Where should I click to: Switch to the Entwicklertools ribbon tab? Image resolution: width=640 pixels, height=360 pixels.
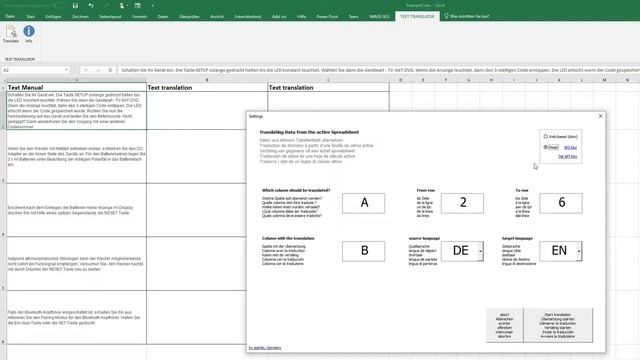pyautogui.click(x=248, y=16)
